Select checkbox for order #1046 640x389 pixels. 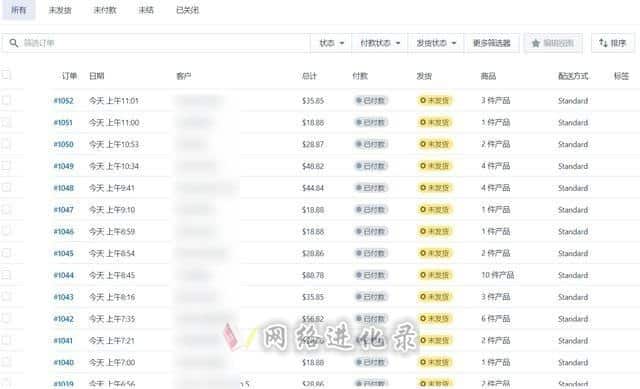point(6,231)
